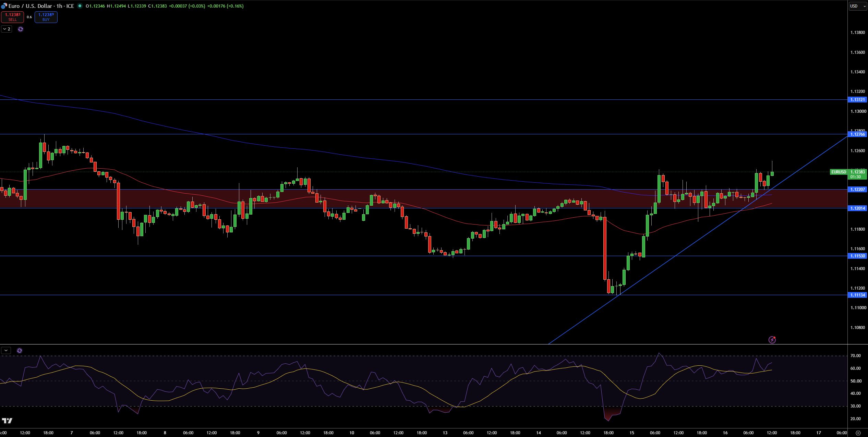Image resolution: width=868 pixels, height=437 pixels.
Task: Open the lightning bolt events icon
Action: [772, 340]
